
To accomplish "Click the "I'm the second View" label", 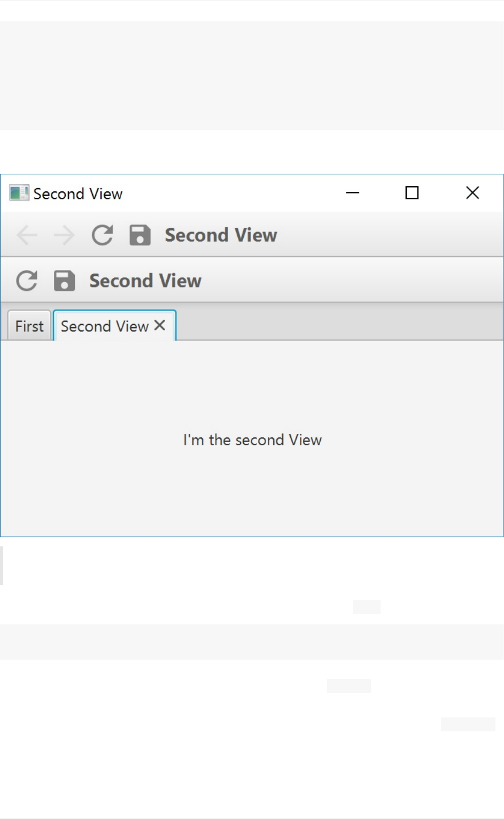I will tap(252, 440).
